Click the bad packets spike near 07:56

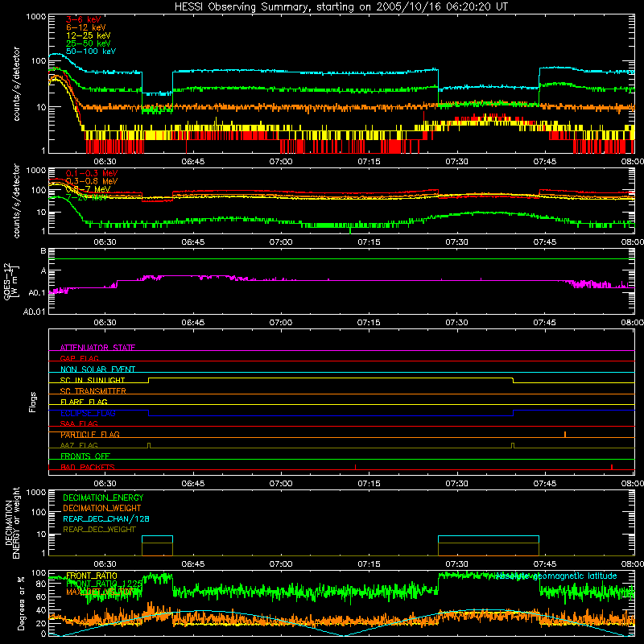pos(612,467)
